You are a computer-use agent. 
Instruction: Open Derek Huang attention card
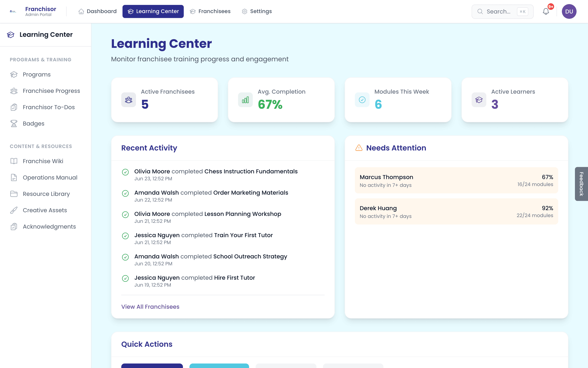456,212
